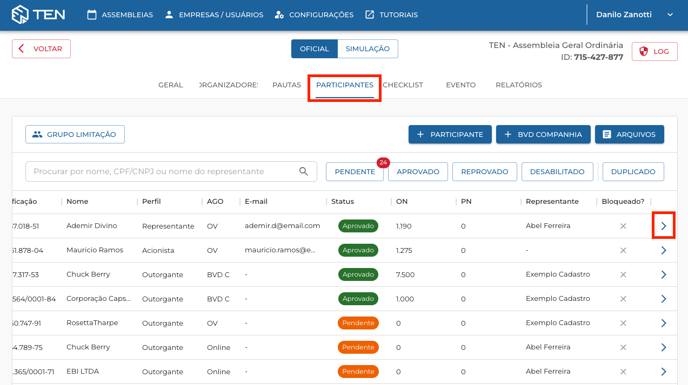The image size is (688, 385).
Task: Open Empresas / Usuários menu
Action: click(x=214, y=14)
